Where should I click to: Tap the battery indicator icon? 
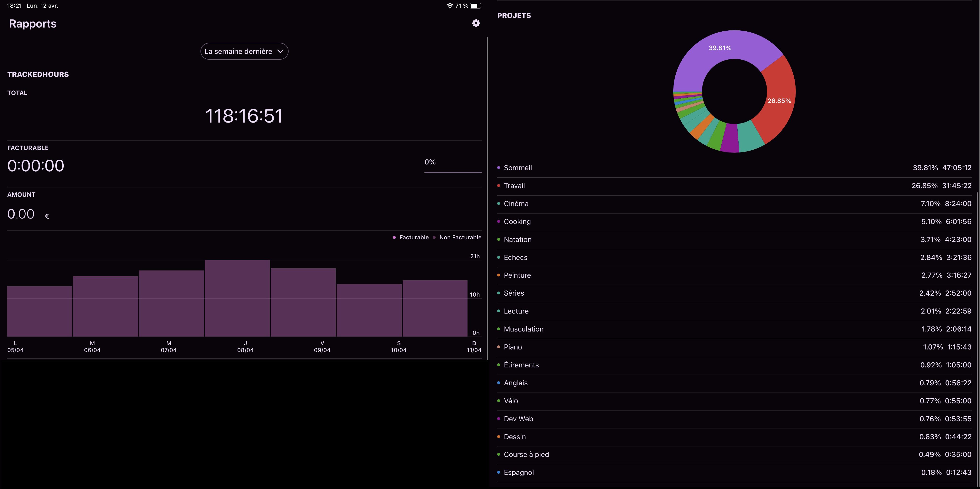point(476,6)
